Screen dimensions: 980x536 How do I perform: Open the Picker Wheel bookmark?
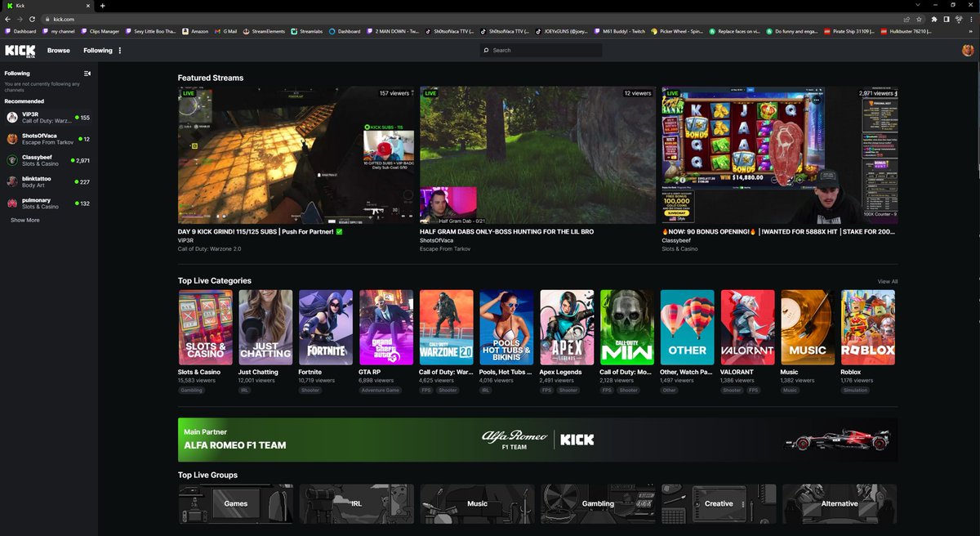677,31
